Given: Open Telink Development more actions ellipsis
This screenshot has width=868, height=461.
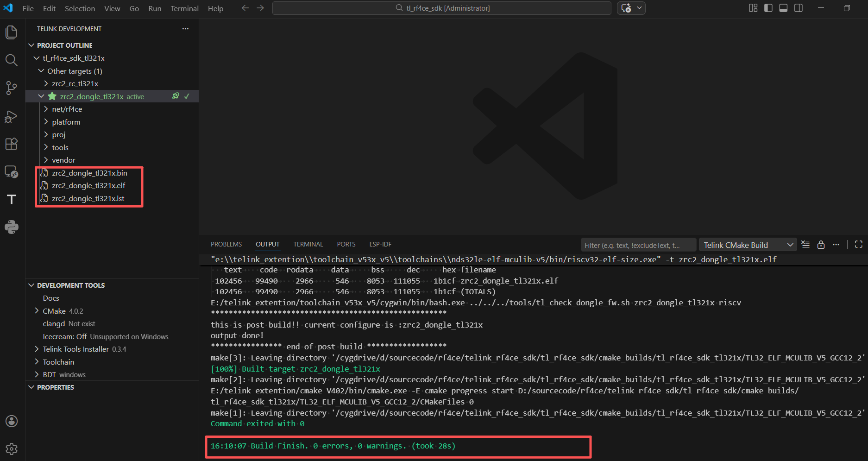Looking at the screenshot, I should point(185,29).
